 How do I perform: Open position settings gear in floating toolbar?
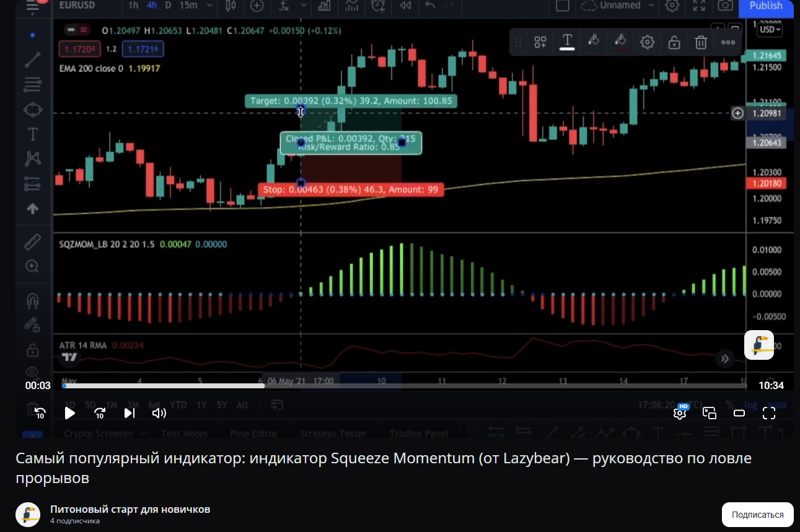point(648,42)
